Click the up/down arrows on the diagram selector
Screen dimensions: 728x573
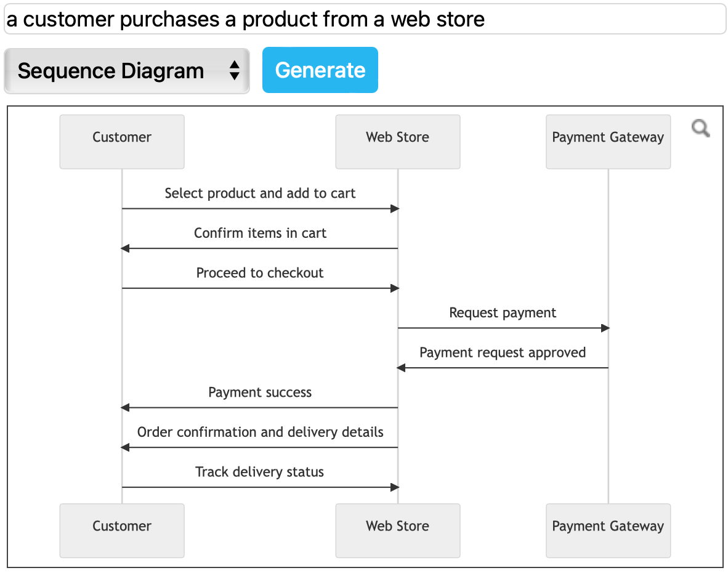pos(235,70)
